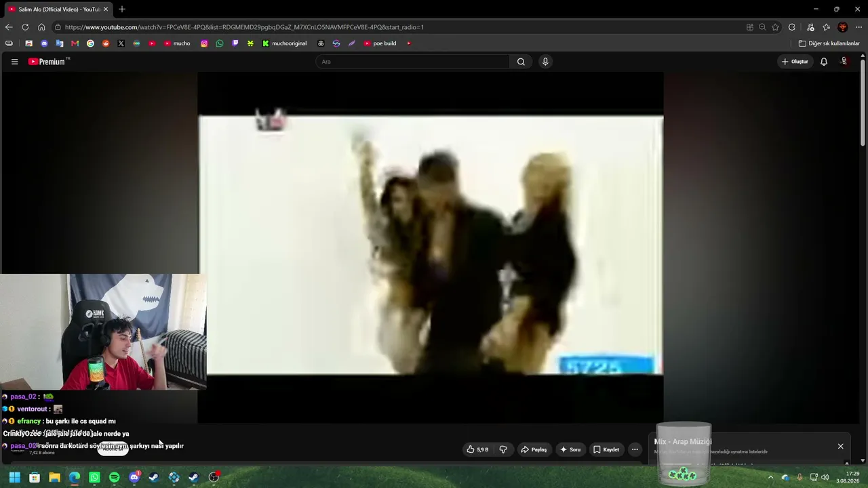Open the browser settings and more menu
This screenshot has width=868, height=488.
coord(859,27)
